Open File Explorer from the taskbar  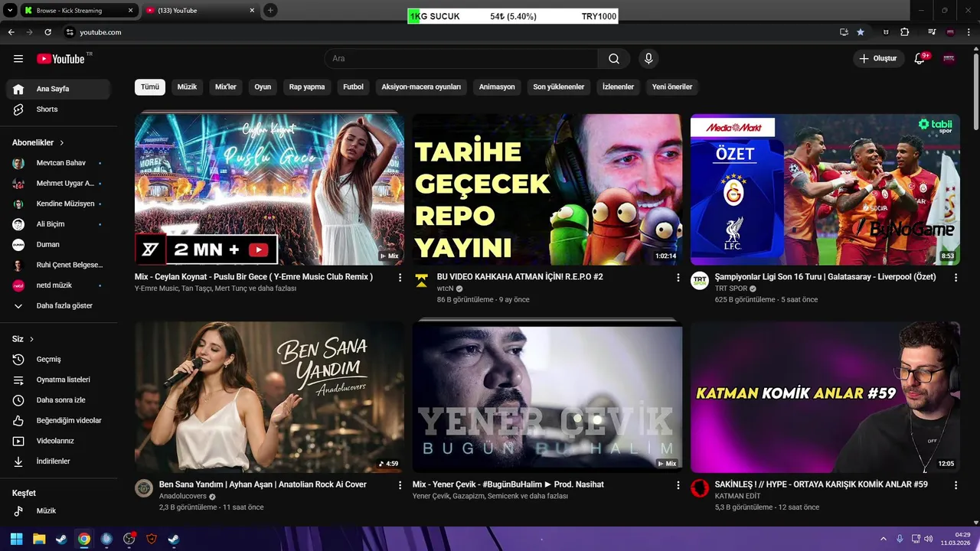coord(39,539)
